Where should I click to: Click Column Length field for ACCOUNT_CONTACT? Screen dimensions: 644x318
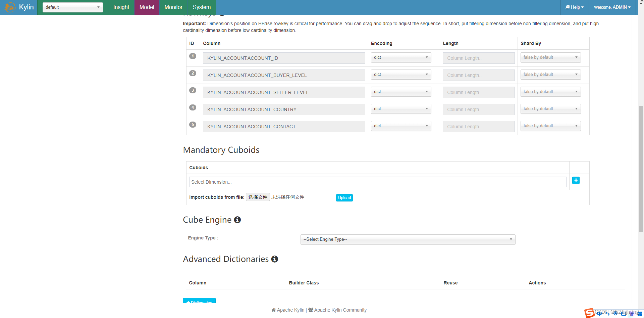click(x=479, y=127)
